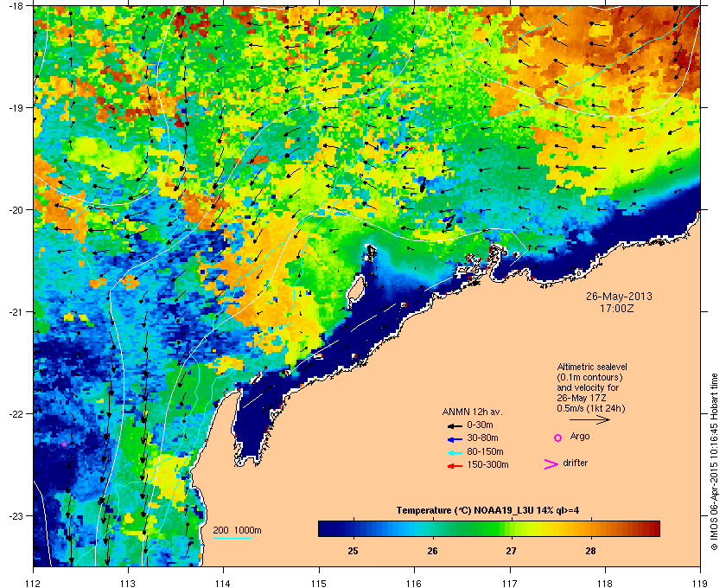The height and width of the screenshot is (588, 726).
Task: Click the 200 1000m isobath label
Action: tap(237, 531)
